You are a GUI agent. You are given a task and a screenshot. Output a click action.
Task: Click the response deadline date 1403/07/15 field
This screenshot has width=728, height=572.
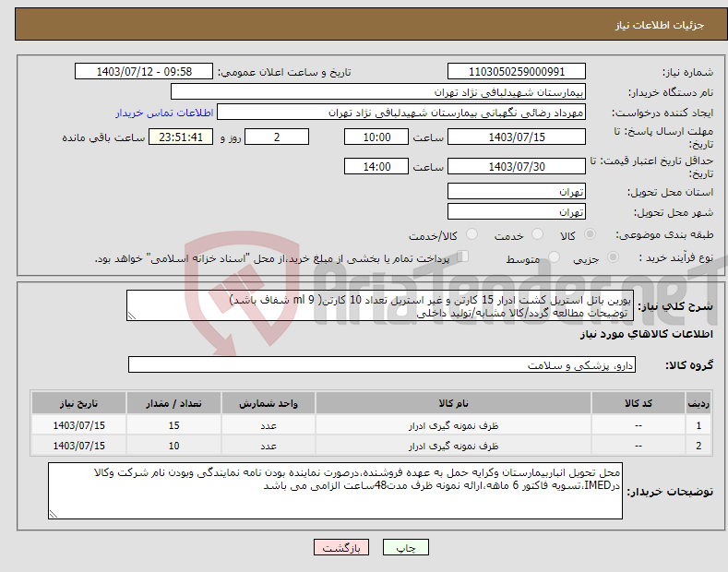(x=517, y=137)
